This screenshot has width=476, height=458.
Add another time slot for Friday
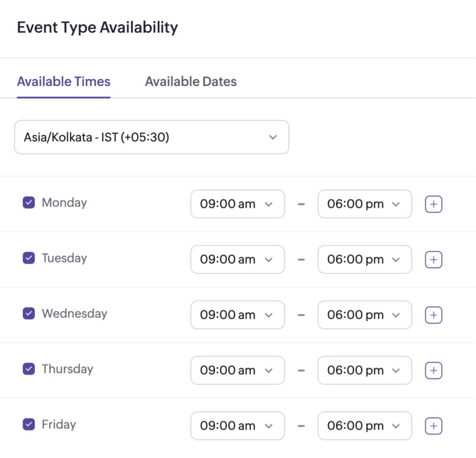(433, 426)
